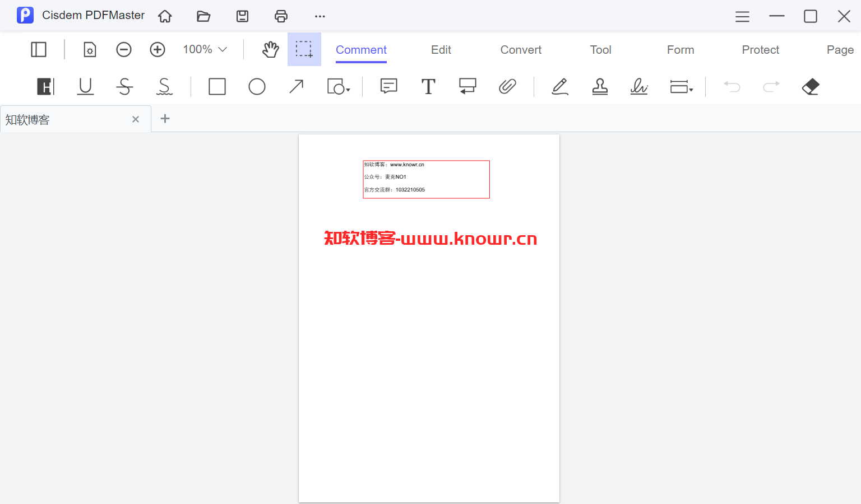Image resolution: width=861 pixels, height=504 pixels.
Task: Draw a rectangle annotation
Action: pos(217,87)
